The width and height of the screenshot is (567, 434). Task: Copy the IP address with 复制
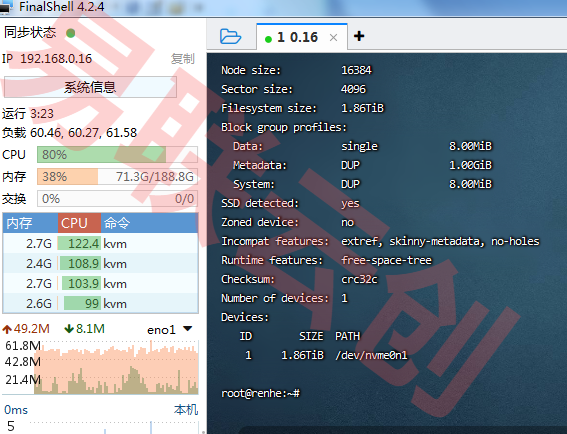(x=183, y=59)
